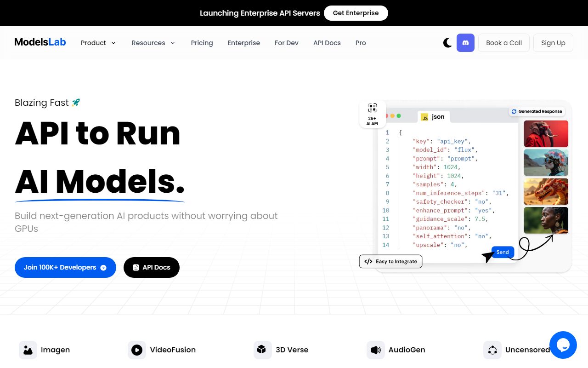The image size is (588, 368).
Task: Click the Imagen category icon
Action: [28, 350]
